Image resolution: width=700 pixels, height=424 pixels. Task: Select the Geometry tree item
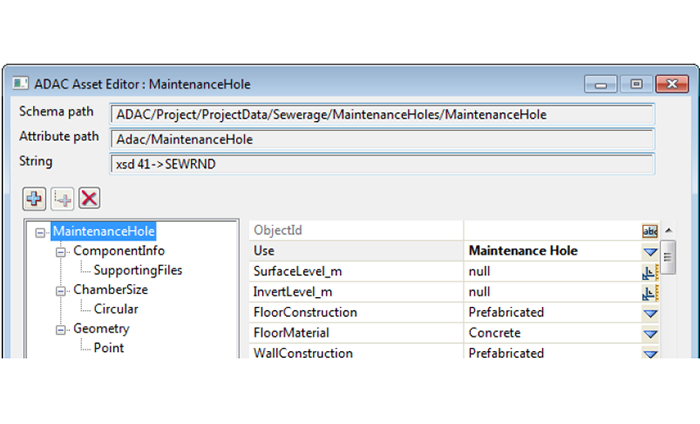(x=101, y=328)
